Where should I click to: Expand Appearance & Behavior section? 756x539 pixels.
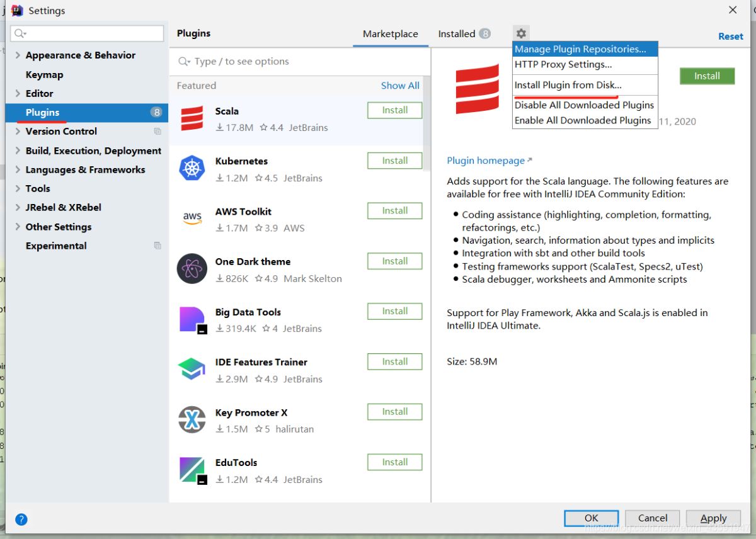[18, 55]
